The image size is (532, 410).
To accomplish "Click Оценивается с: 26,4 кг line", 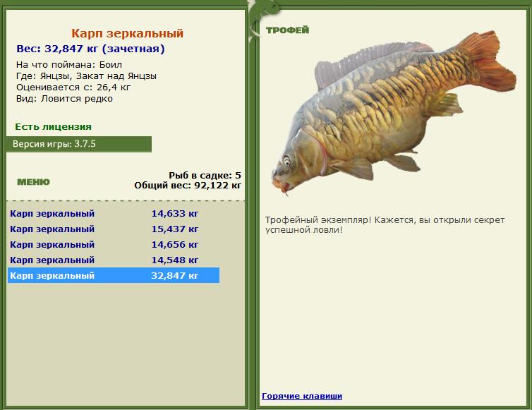I will point(73,88).
